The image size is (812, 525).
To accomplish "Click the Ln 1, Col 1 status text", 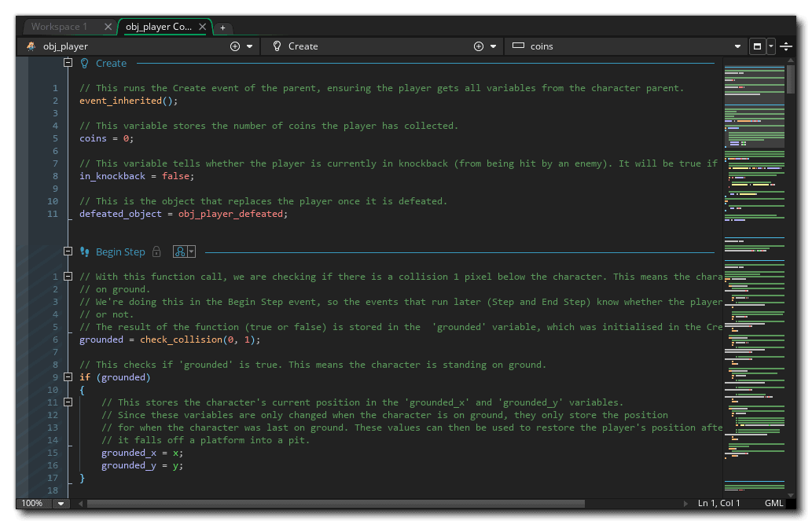I will (718, 503).
